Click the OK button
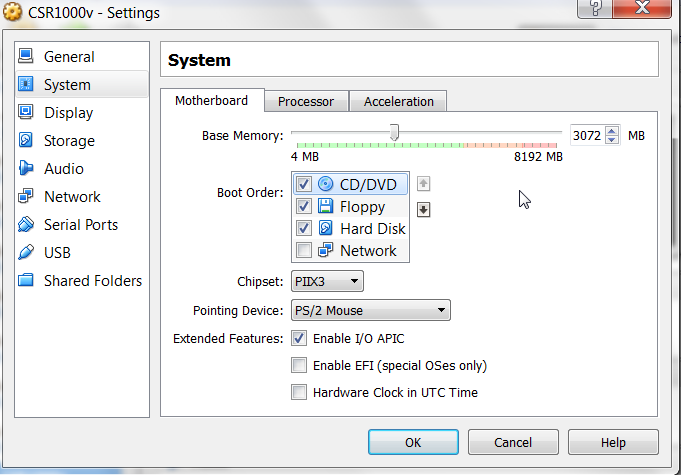 click(413, 442)
